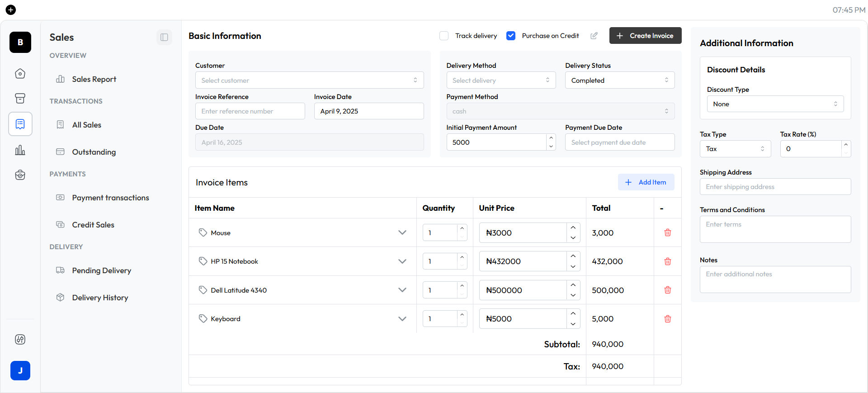Collapse the Sales sidebar panel icon
The height and width of the screenshot is (393, 868).
pos(164,37)
